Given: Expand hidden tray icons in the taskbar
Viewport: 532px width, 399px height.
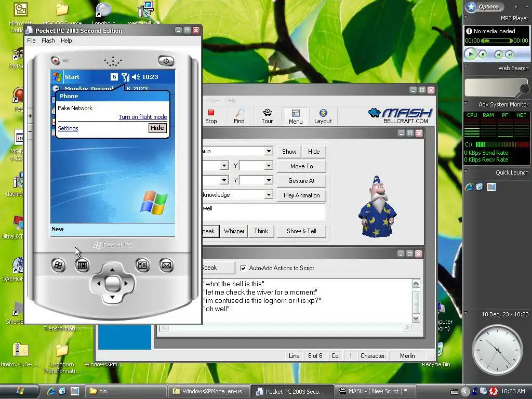Looking at the screenshot, I should pyautogui.click(x=465, y=392).
